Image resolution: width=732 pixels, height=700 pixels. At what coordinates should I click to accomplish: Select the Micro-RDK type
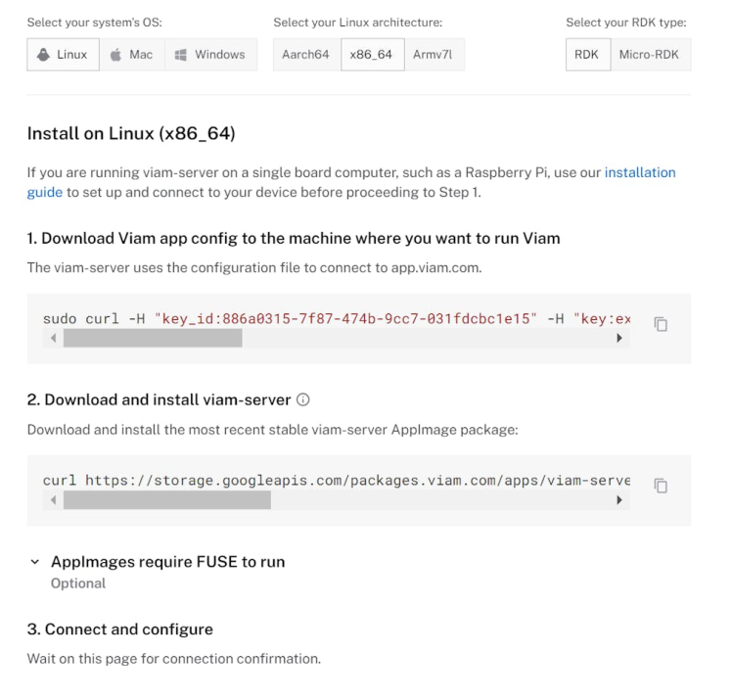[650, 55]
